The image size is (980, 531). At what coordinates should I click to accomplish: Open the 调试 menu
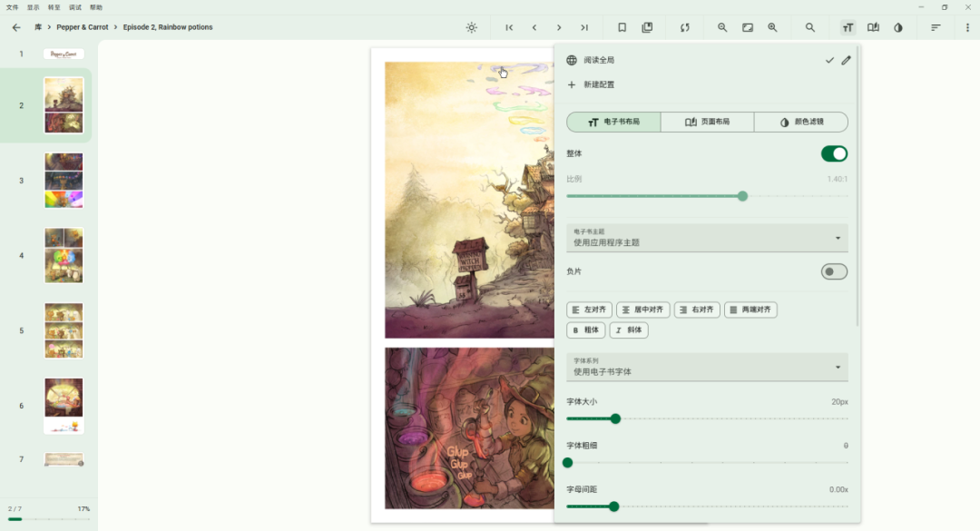point(75,7)
